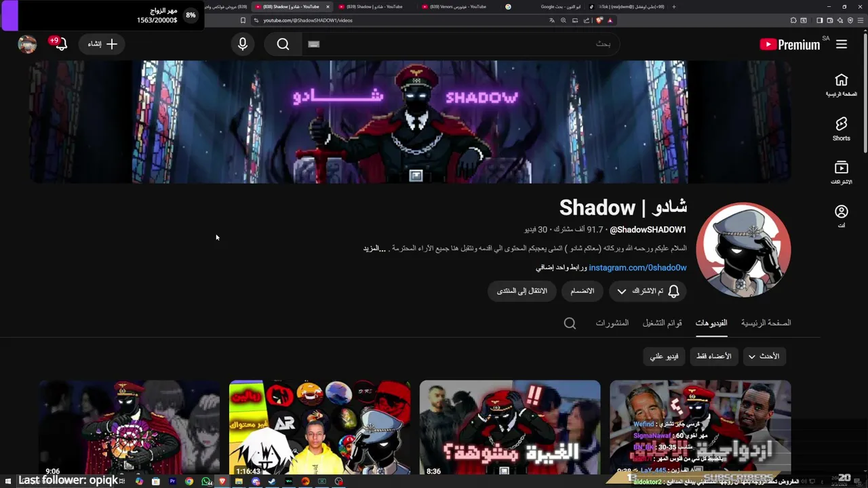Image resolution: width=868 pixels, height=488 pixels.
Task: Open Premiere Pro from the taskbar
Action: coord(172,481)
